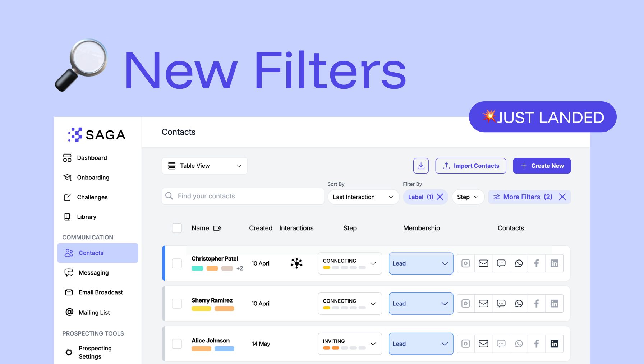This screenshot has width=644, height=364.
Task: Click Christopher Patel's teal label swatch
Action: pos(197,268)
